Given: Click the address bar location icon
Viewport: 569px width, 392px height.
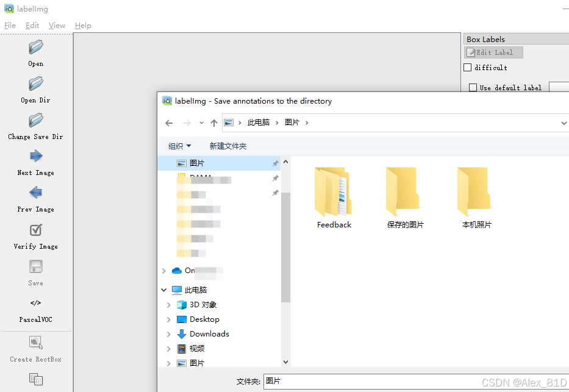Looking at the screenshot, I should pyautogui.click(x=229, y=123).
